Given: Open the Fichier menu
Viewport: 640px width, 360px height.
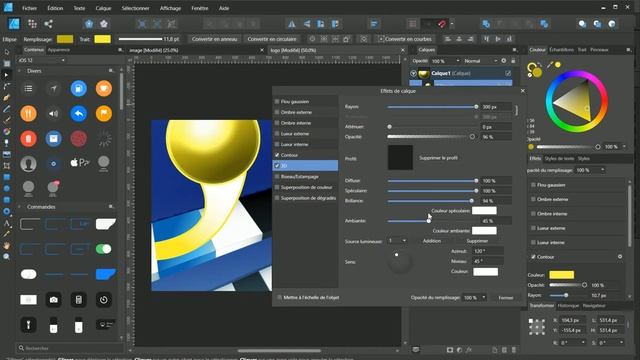Looking at the screenshot, I should pos(29,8).
